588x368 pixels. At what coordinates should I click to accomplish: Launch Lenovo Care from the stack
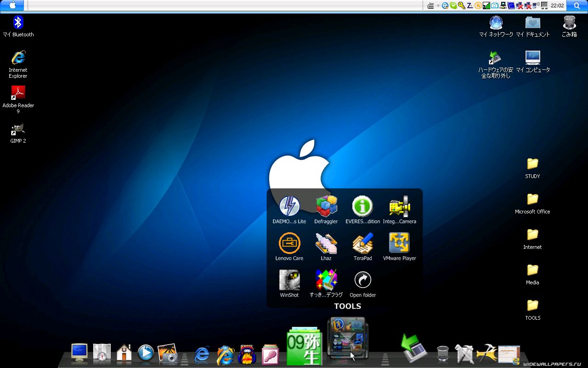(289, 247)
